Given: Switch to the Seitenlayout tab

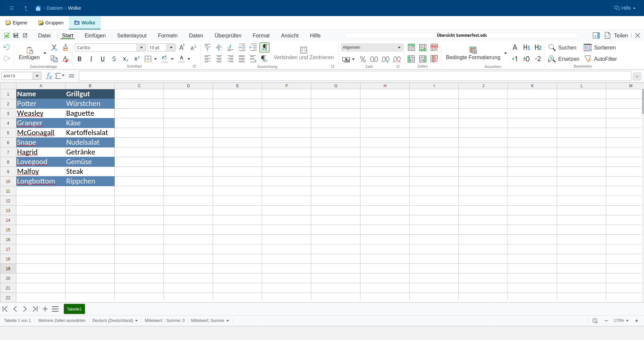Looking at the screenshot, I should tap(132, 35).
